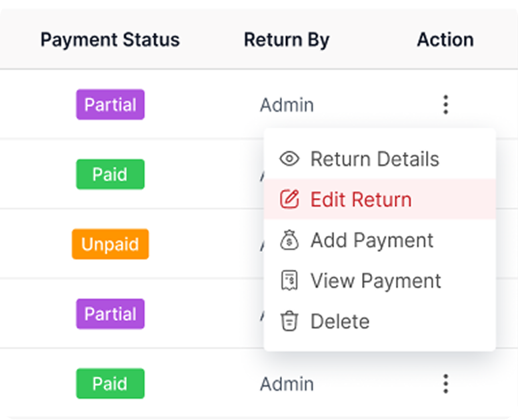518x420 pixels.
Task: Open View Payment from the menu
Action: tap(375, 281)
